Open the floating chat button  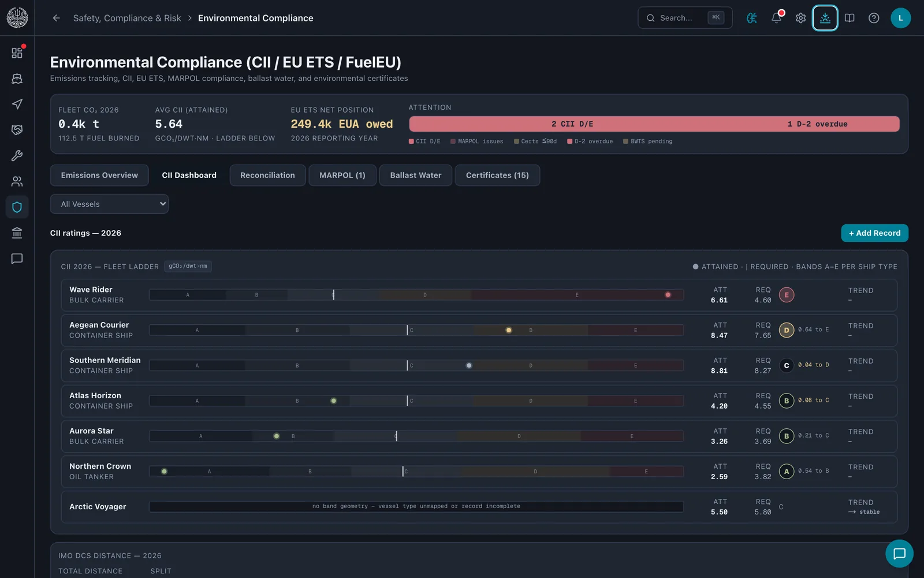(899, 554)
